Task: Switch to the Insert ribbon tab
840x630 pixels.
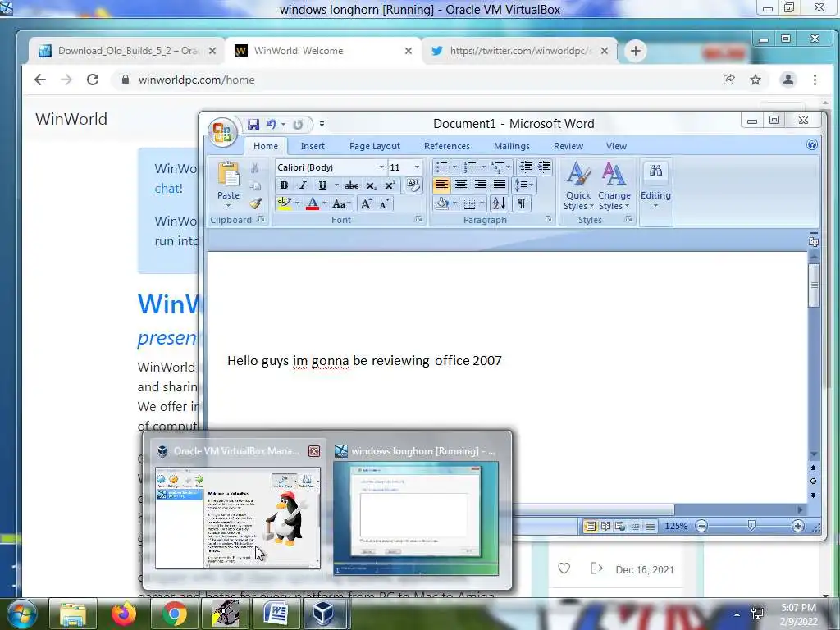Action: tap(313, 146)
